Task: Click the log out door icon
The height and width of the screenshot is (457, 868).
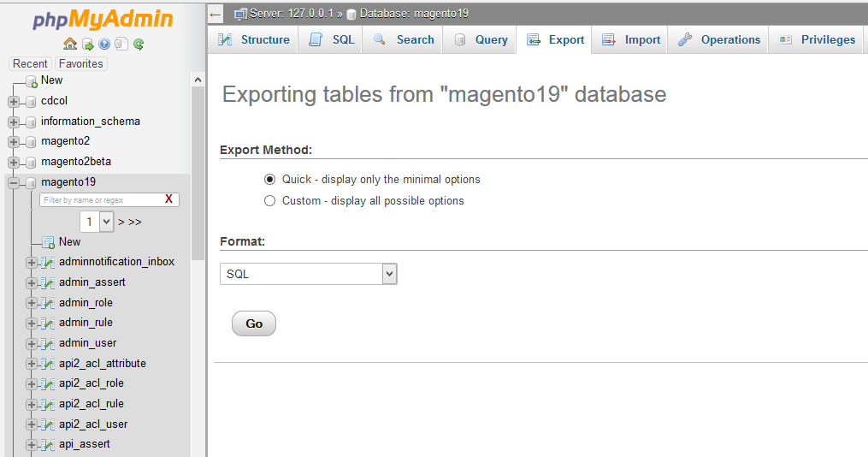Action: pos(87,45)
